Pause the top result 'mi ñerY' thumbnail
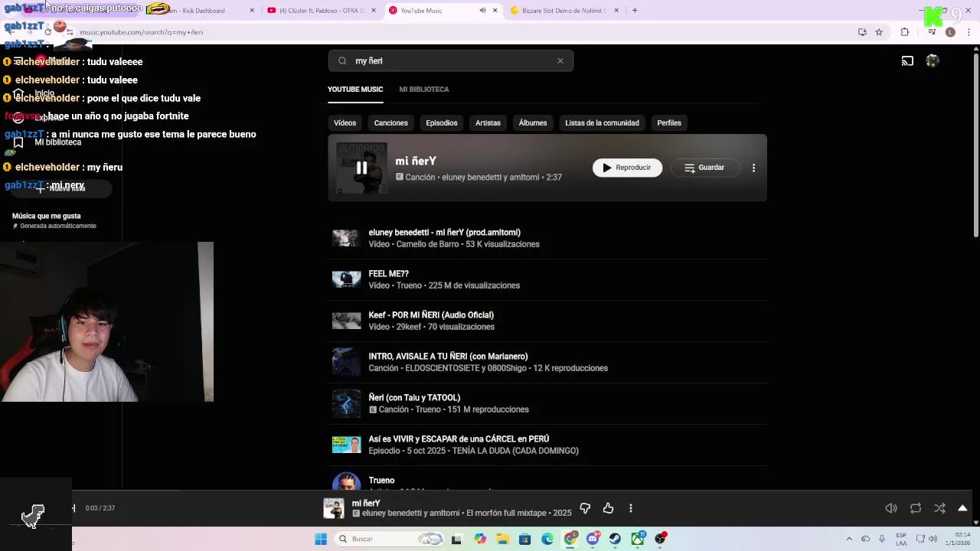This screenshot has width=980, height=551. tap(361, 168)
